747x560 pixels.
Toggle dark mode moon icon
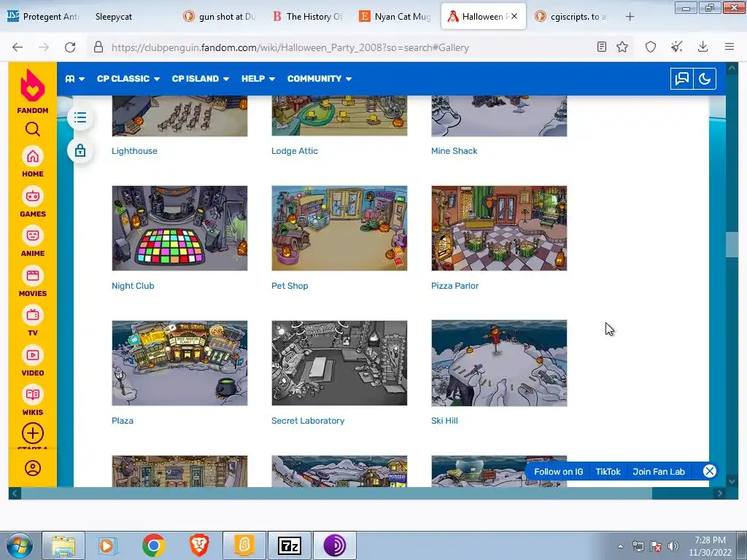tap(705, 79)
